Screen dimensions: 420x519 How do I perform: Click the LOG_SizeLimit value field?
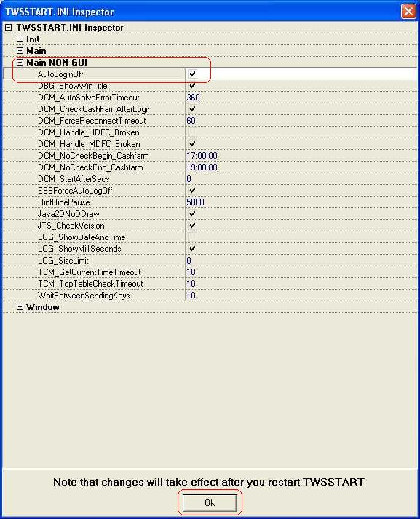(x=301, y=261)
